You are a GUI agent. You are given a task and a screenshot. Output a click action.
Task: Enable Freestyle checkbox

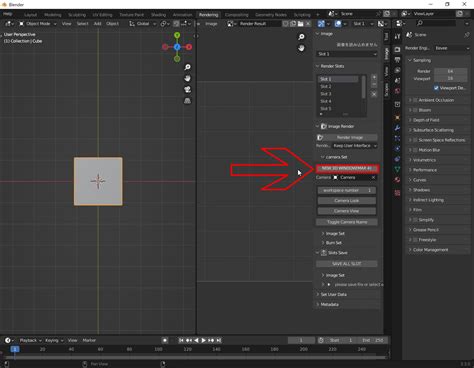415,240
